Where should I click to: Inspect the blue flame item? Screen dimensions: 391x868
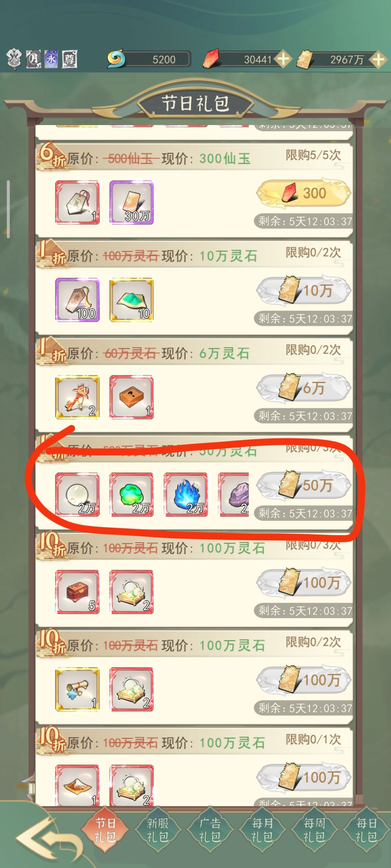(186, 494)
